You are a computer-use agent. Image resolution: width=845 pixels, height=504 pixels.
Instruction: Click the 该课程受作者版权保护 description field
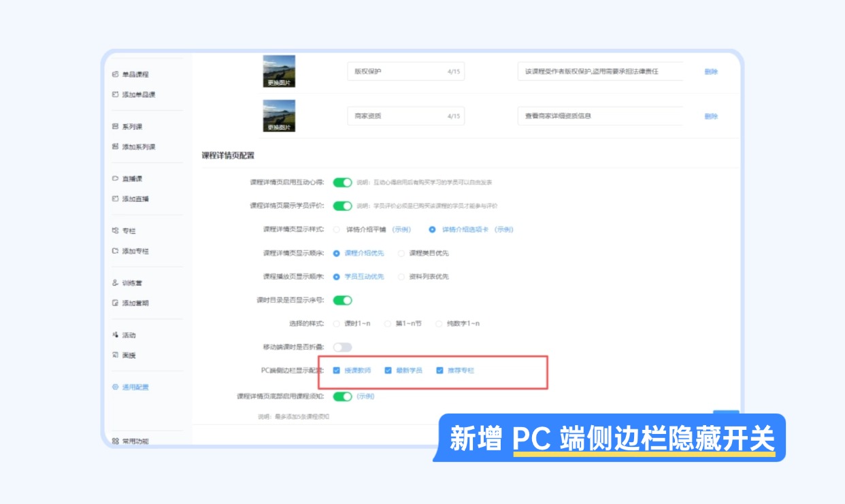[600, 71]
